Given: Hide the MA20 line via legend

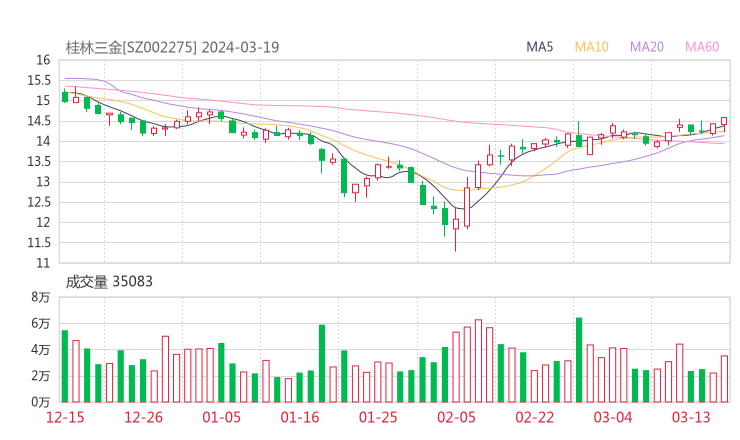Looking at the screenshot, I should tap(647, 47).
